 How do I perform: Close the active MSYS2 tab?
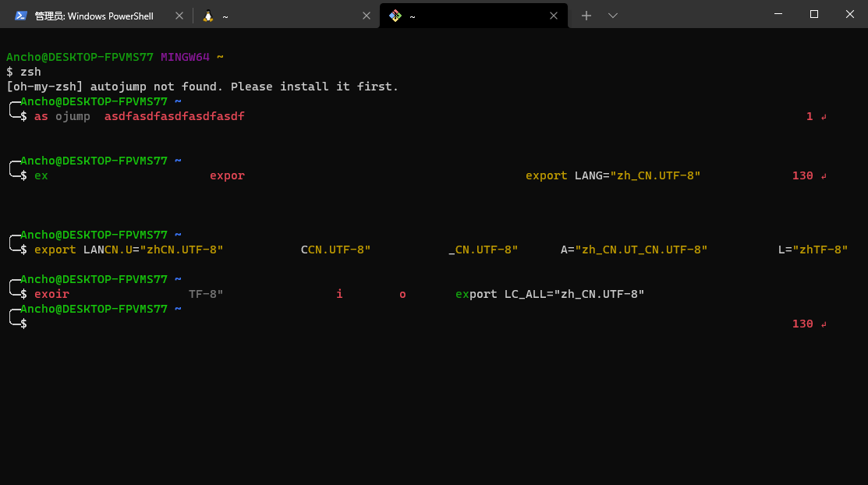tap(554, 15)
